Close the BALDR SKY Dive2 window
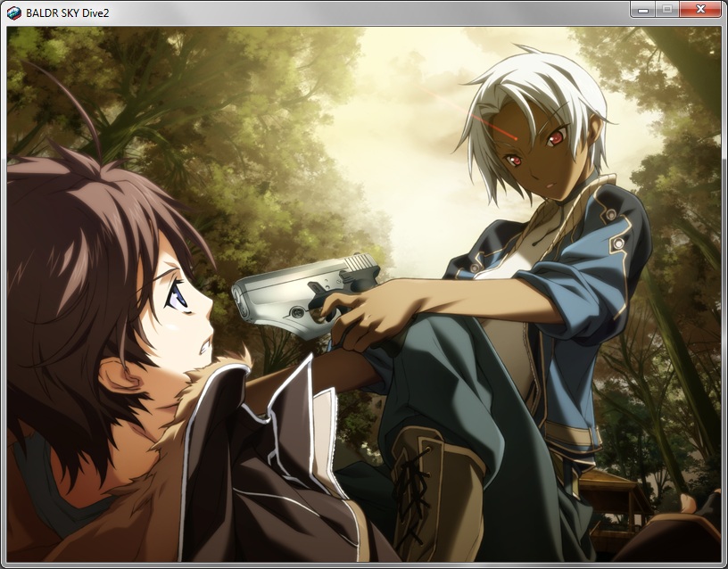728x569 pixels. click(700, 9)
